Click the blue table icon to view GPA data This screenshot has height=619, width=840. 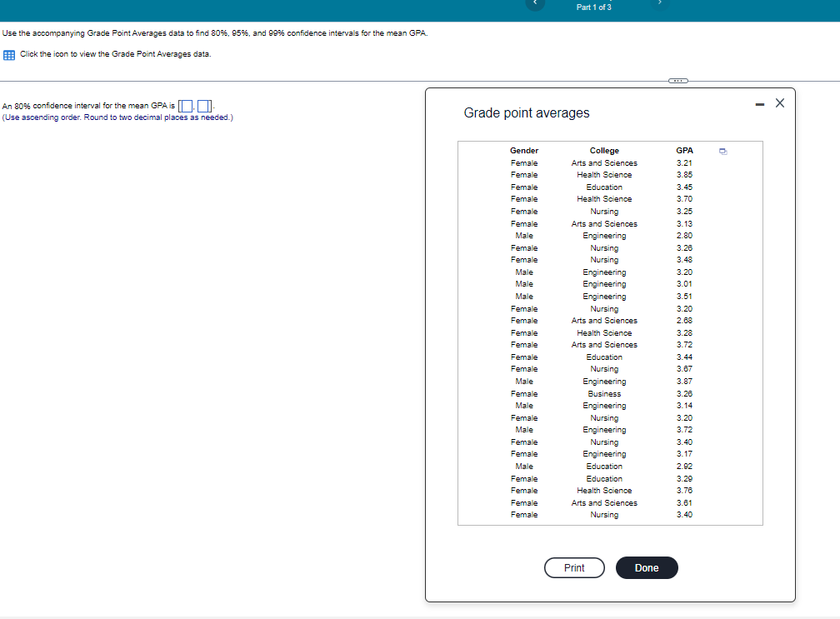[x=8, y=55]
